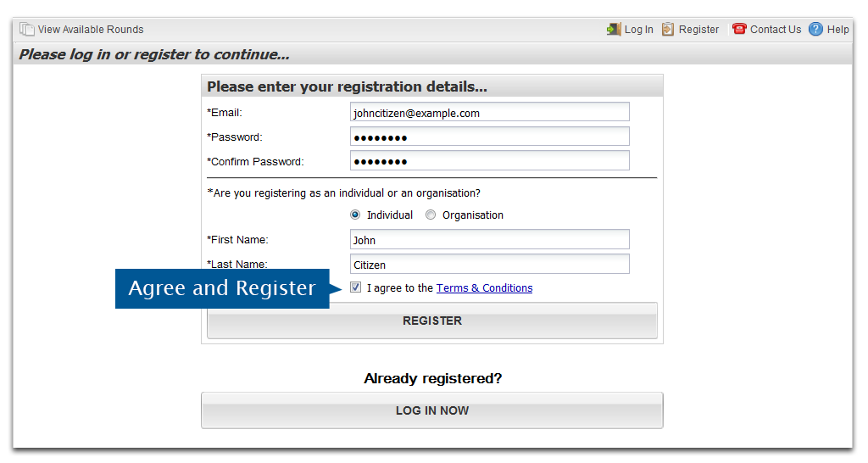Focus the Email input field
The image size is (868, 463).
pos(489,112)
